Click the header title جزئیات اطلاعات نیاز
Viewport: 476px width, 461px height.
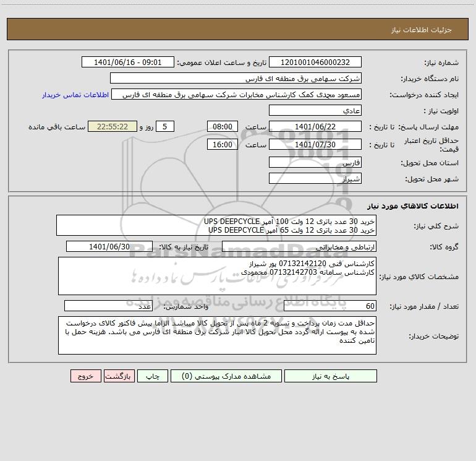pos(422,30)
